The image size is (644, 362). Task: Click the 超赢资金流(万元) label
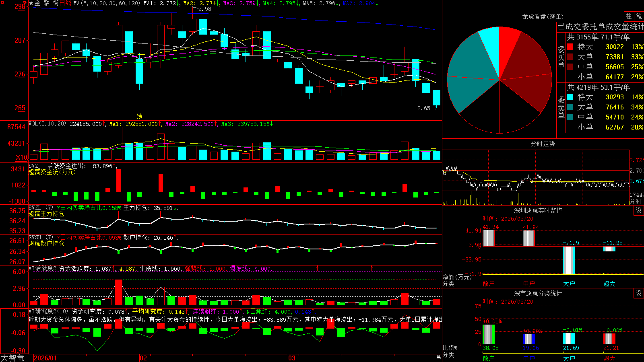pos(52,172)
